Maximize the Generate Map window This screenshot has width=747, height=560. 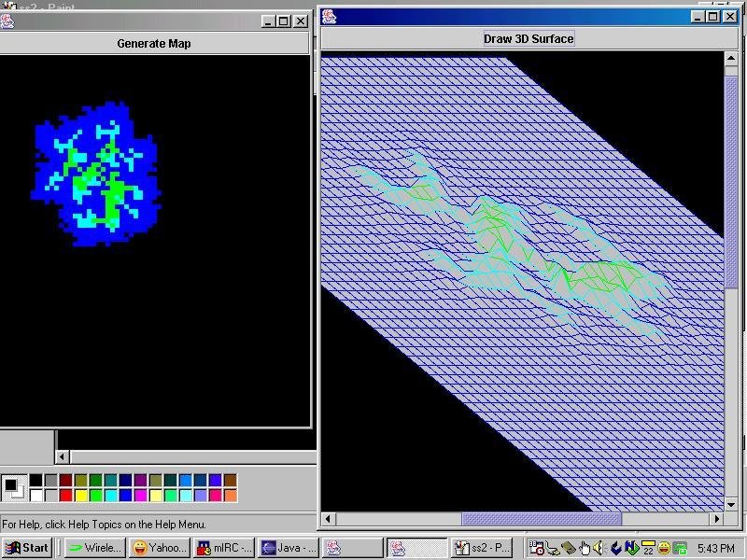(284, 21)
